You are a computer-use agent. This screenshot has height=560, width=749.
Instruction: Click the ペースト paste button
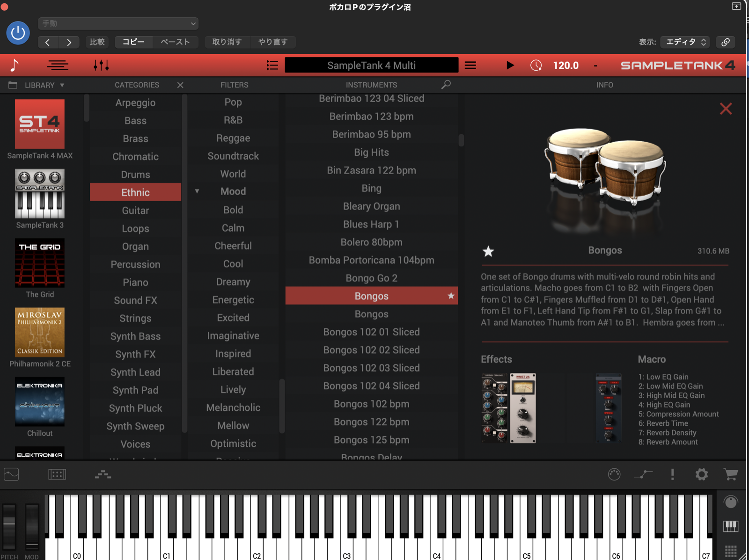175,42
